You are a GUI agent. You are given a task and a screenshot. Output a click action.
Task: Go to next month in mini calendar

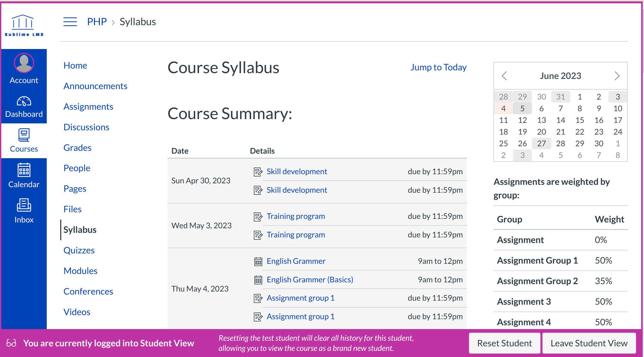coord(617,76)
